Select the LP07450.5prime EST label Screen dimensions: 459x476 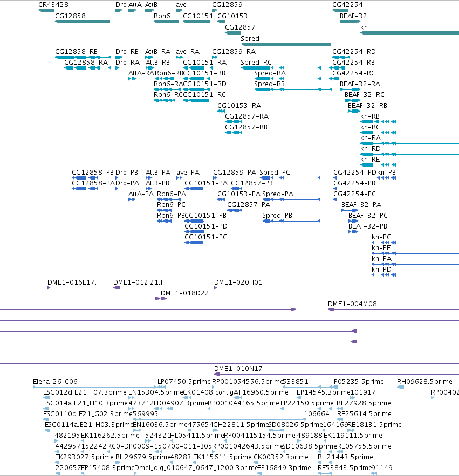click(x=184, y=382)
